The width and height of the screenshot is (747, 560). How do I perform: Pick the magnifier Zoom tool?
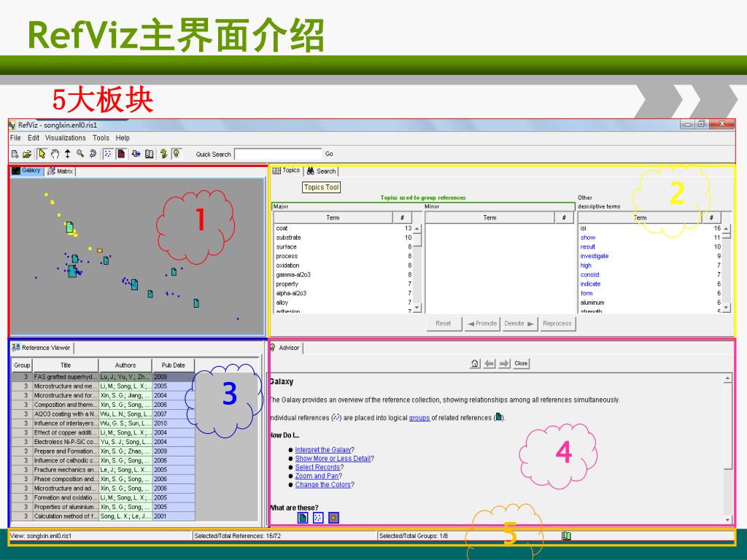tap(80, 153)
